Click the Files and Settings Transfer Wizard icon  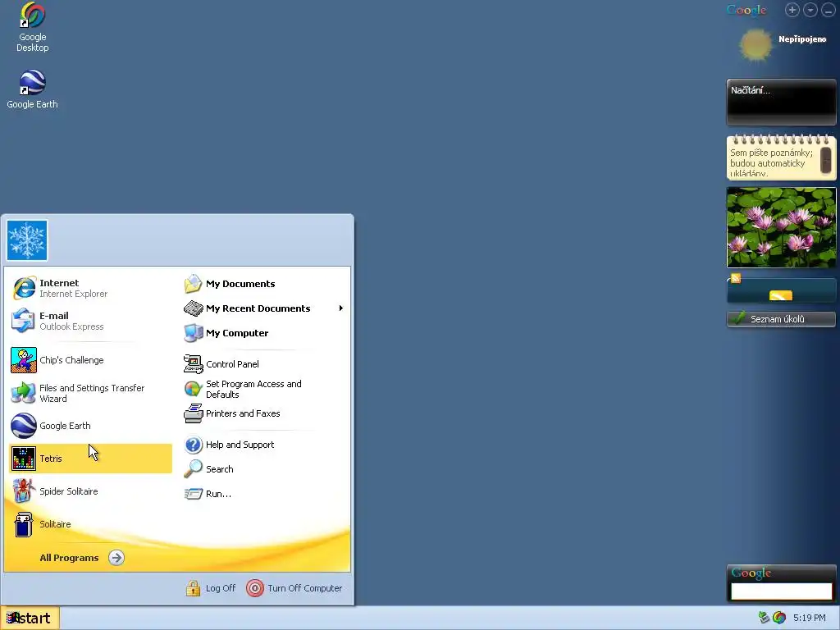[x=24, y=393]
